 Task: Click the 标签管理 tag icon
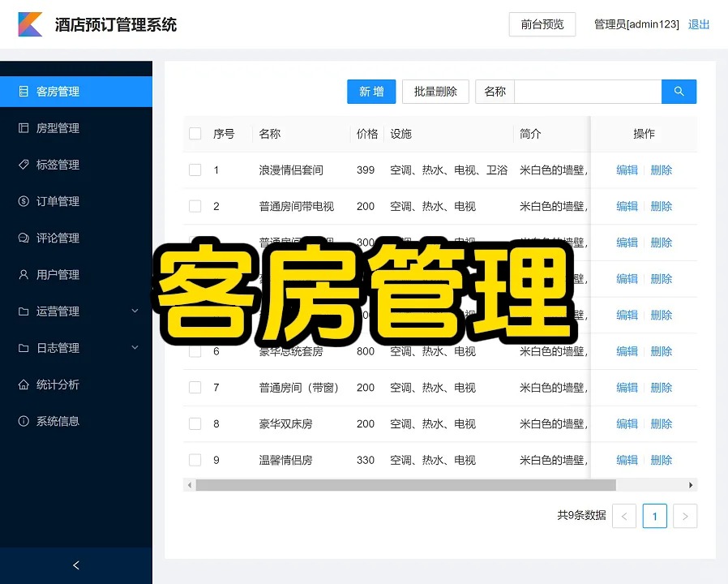[24, 165]
